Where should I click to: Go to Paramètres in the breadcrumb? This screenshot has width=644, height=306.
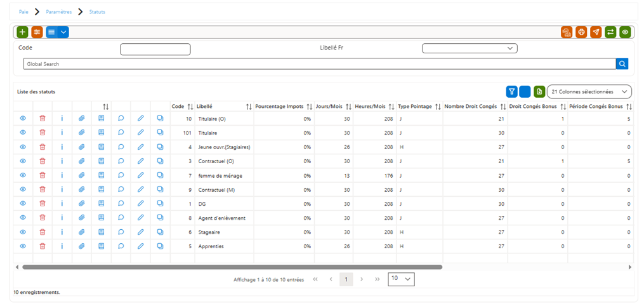[59, 12]
